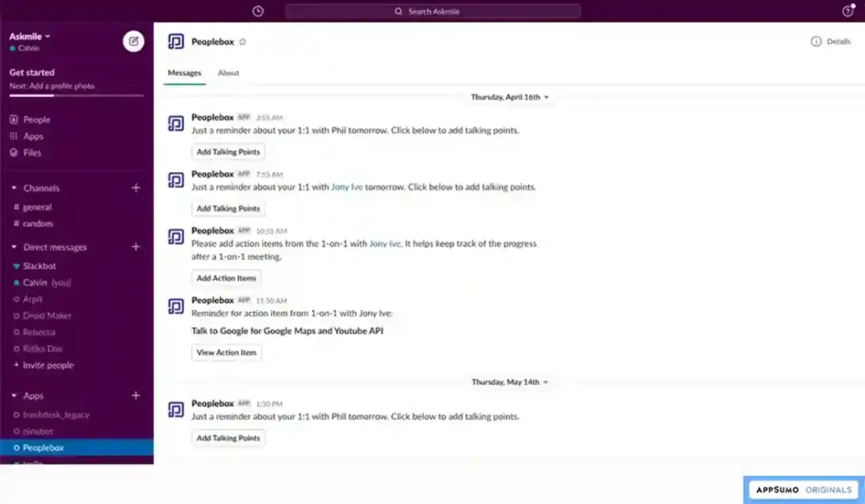Viewport: 865px width, 504px height.
Task: Open the Askmile workspace menu
Action: tap(30, 36)
